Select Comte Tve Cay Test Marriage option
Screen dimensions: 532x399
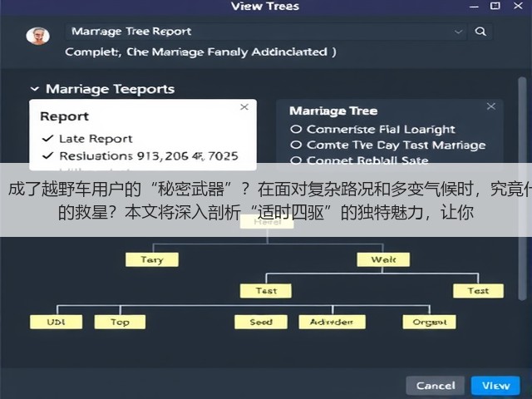pos(388,145)
